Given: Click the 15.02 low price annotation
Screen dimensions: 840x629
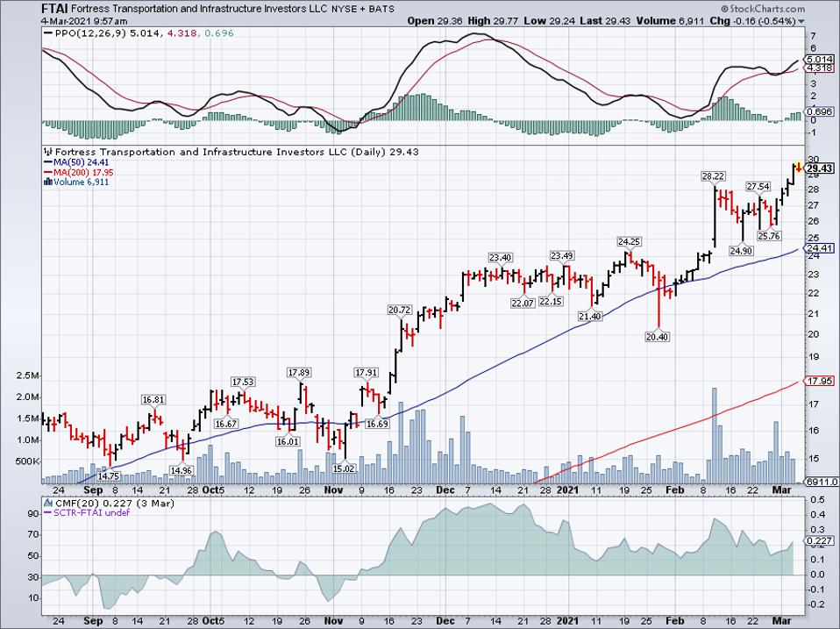Looking at the screenshot, I should click(344, 468).
